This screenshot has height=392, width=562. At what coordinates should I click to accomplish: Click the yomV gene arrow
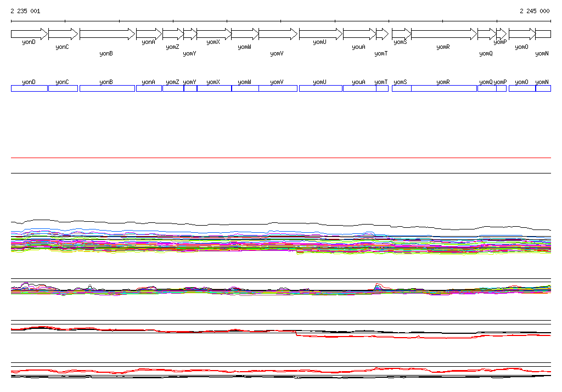(278, 34)
